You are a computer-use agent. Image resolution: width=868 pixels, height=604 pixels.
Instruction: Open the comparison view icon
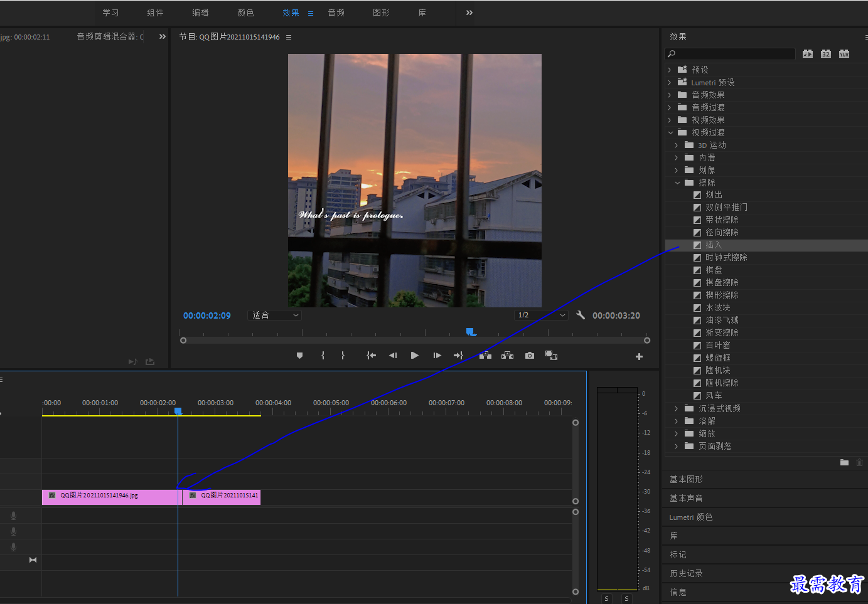click(x=551, y=356)
